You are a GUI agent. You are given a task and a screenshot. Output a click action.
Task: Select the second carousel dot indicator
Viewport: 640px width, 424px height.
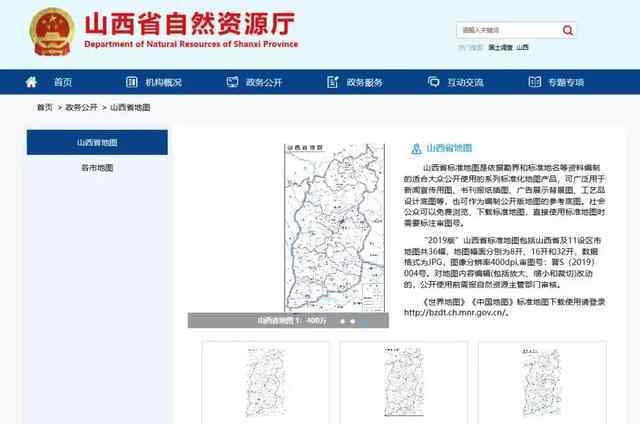(x=353, y=321)
